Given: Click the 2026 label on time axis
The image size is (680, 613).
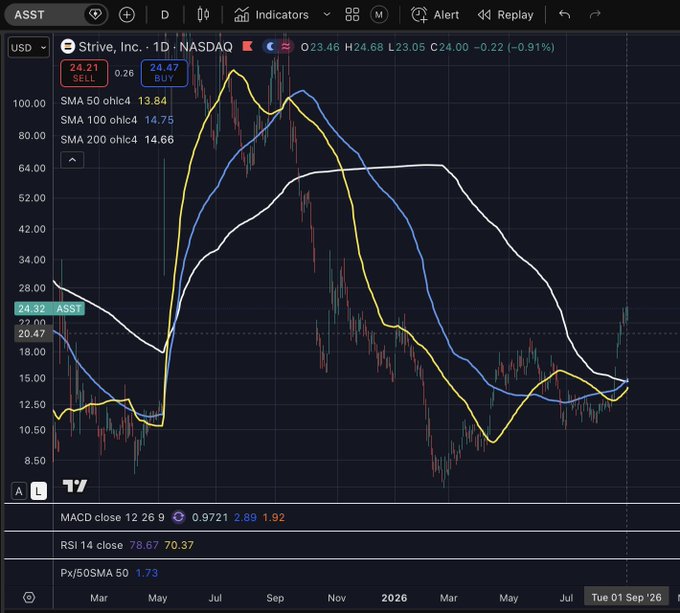Looking at the screenshot, I should 394,598.
